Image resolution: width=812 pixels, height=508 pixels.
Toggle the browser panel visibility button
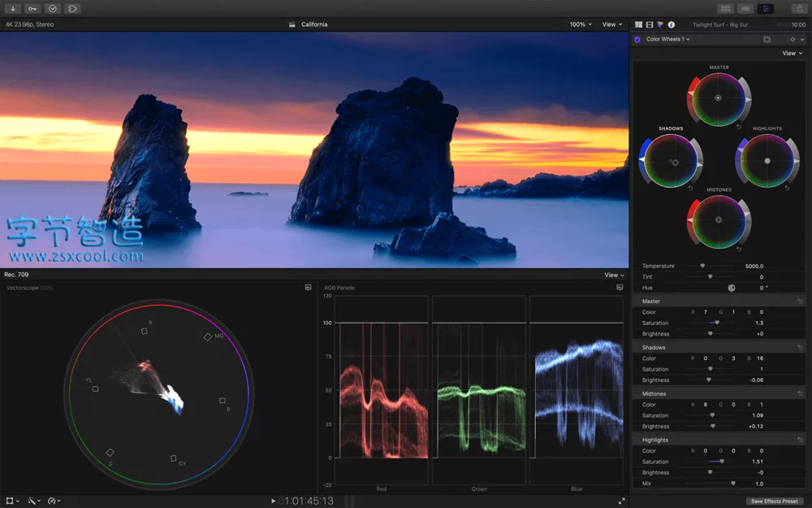click(x=723, y=9)
